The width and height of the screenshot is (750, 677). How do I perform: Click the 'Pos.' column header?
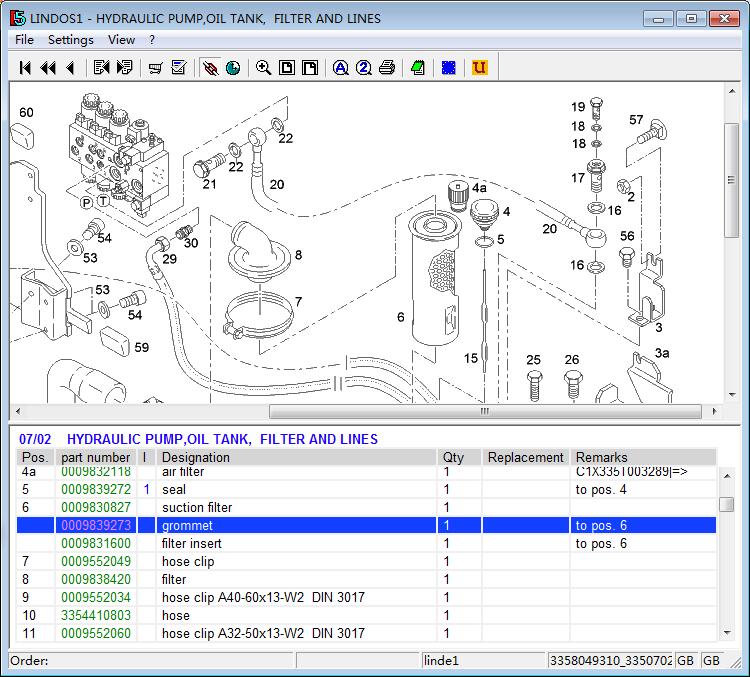pos(35,457)
